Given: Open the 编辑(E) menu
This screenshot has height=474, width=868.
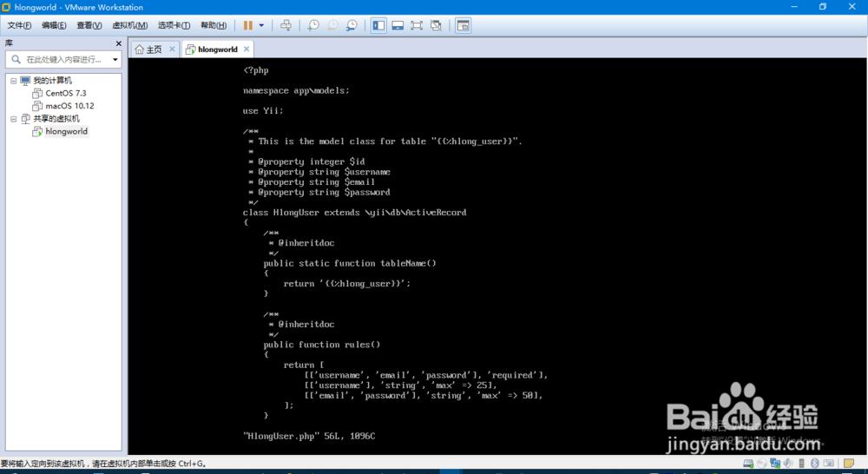Looking at the screenshot, I should [54, 25].
